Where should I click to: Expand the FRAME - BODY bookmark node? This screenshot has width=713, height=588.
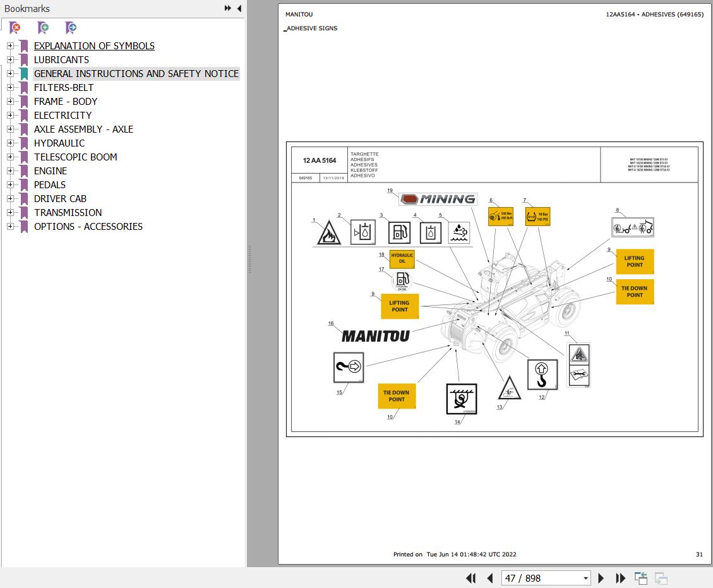[10, 102]
